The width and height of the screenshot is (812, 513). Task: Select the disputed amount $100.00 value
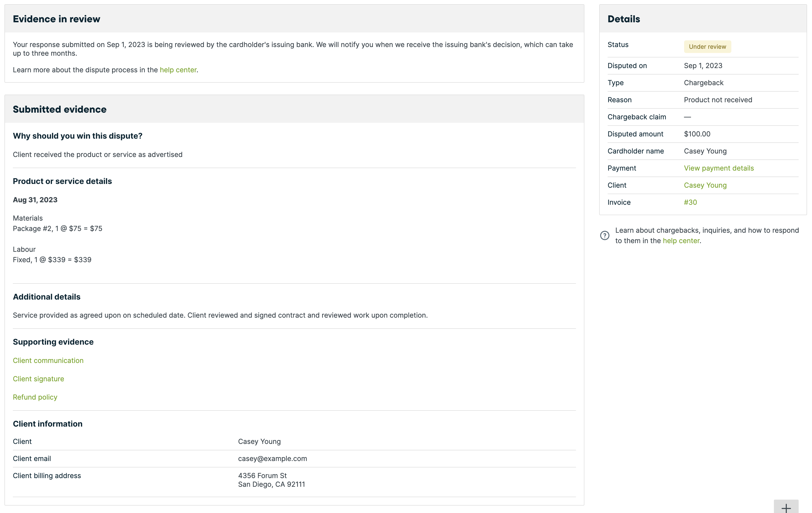[x=697, y=134]
